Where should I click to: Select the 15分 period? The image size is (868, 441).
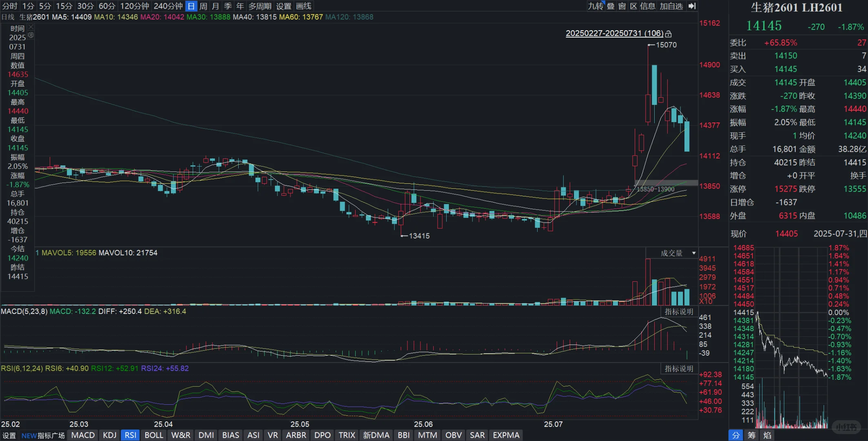tap(64, 6)
